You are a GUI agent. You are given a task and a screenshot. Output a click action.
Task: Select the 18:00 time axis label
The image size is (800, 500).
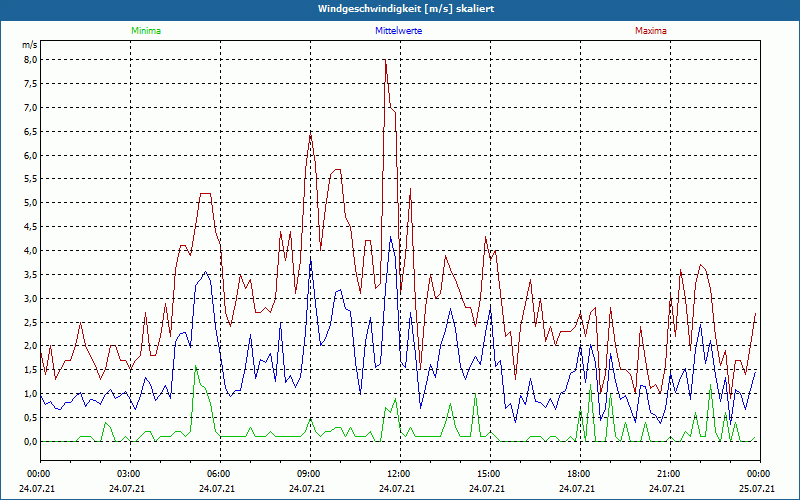click(579, 473)
